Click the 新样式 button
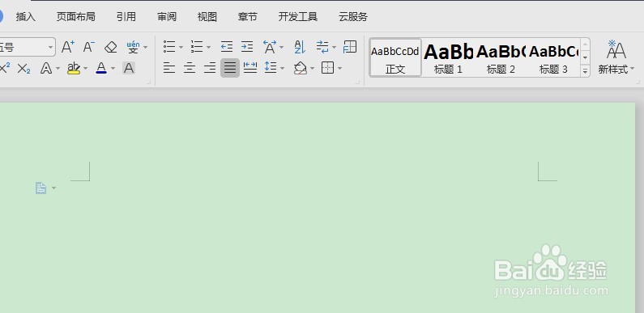The image size is (644, 313). point(616,57)
